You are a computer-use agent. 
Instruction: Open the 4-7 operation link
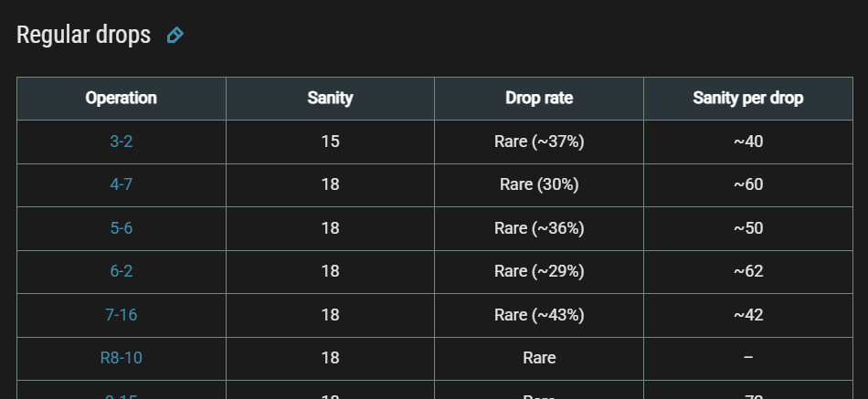coord(122,184)
